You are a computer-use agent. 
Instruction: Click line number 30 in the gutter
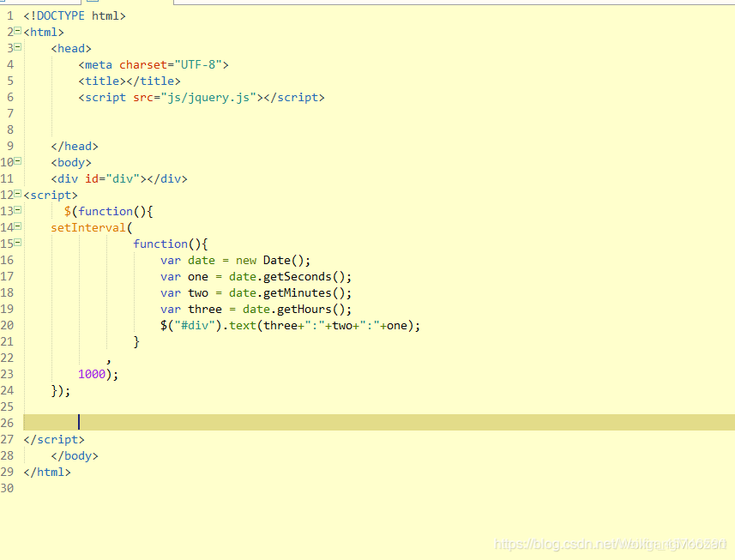(7, 488)
